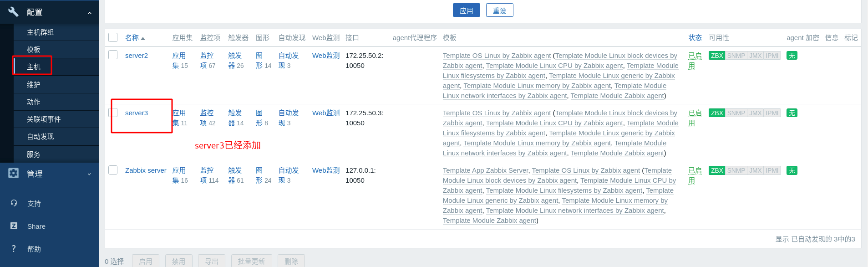Click the 应用 filter button

pos(467,10)
